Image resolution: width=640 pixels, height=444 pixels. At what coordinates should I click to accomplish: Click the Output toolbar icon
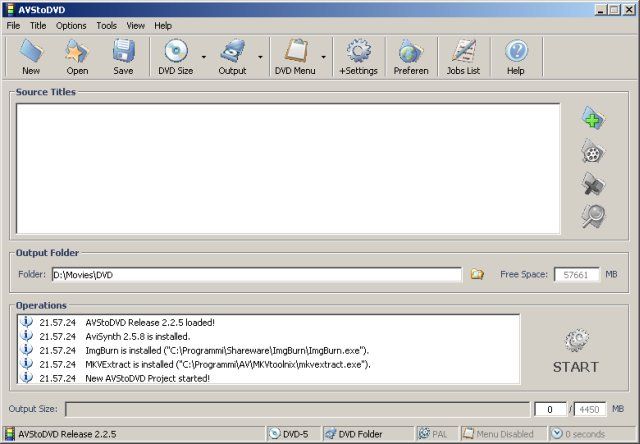point(232,51)
